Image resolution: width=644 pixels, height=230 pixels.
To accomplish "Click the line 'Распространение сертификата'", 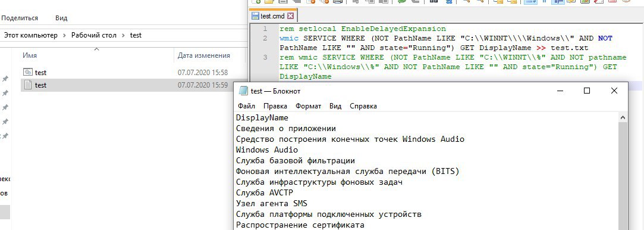I will click(x=300, y=225).
